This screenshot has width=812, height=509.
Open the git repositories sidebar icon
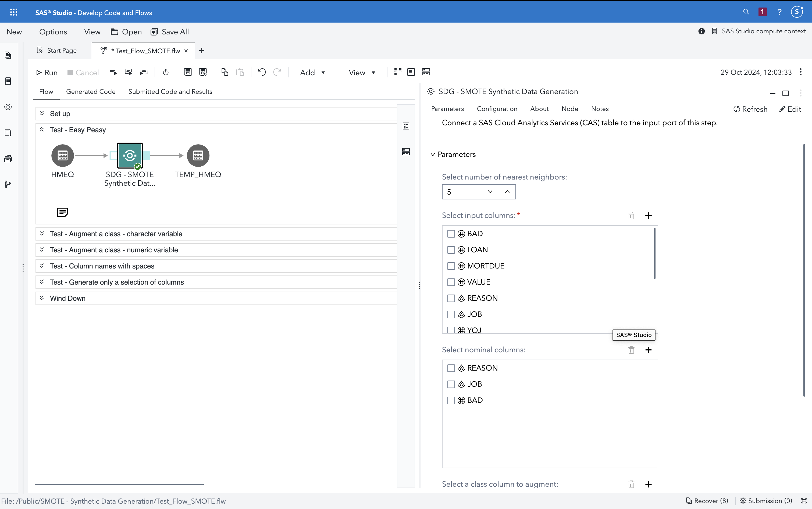tap(8, 184)
